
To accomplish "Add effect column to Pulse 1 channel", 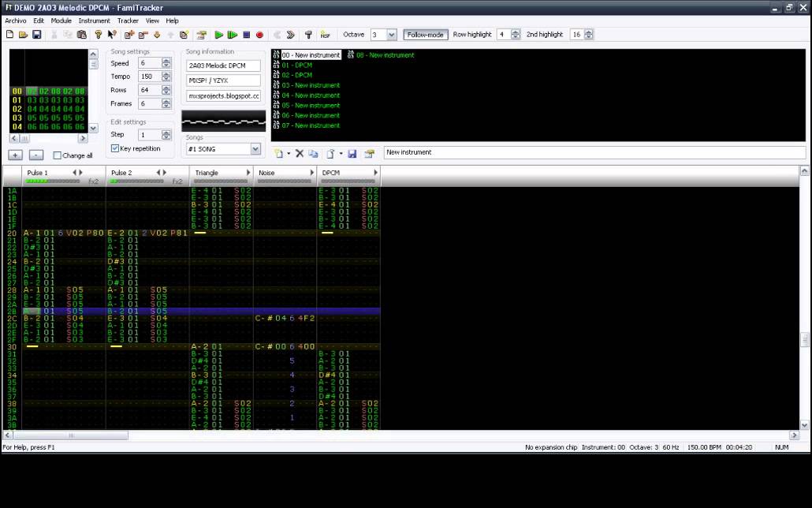I will 80,173.
